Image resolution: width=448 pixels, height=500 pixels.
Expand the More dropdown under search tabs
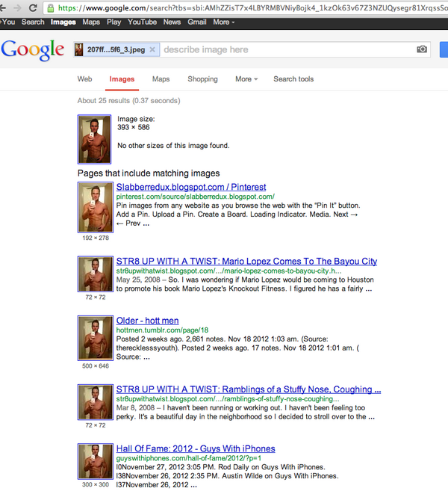(246, 78)
